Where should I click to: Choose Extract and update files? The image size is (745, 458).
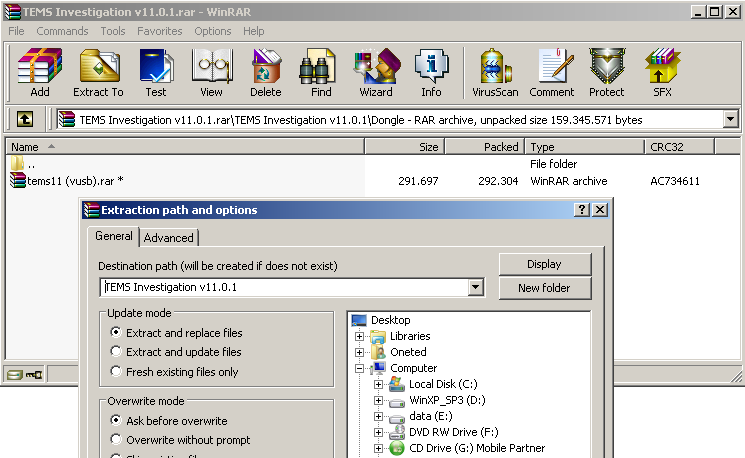click(x=176, y=352)
